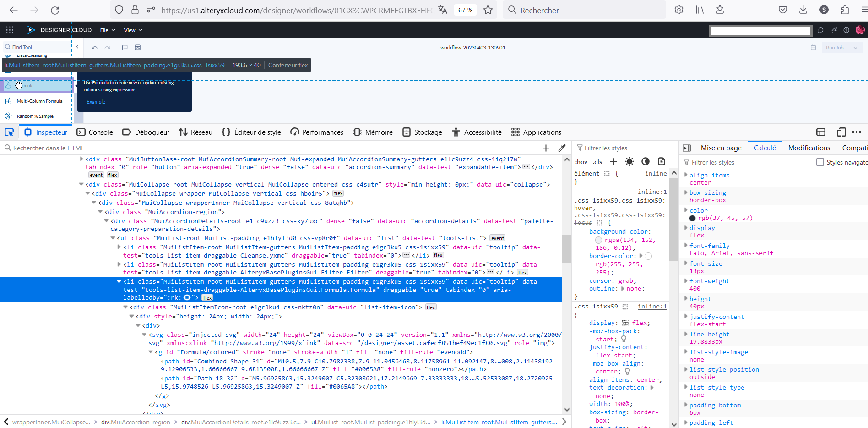Enable dark color-scheme simulation icon

pos(646,161)
